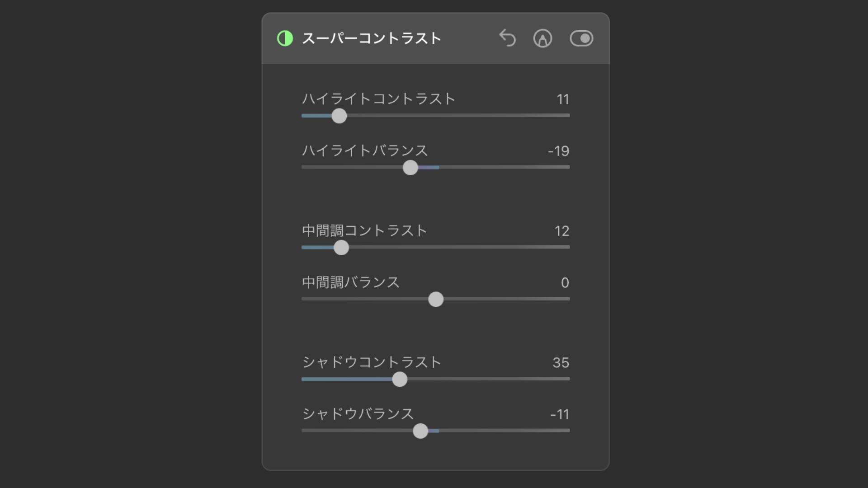Click the ハイライトコントラスト slider handle
The image size is (868, 488).
[x=339, y=116]
